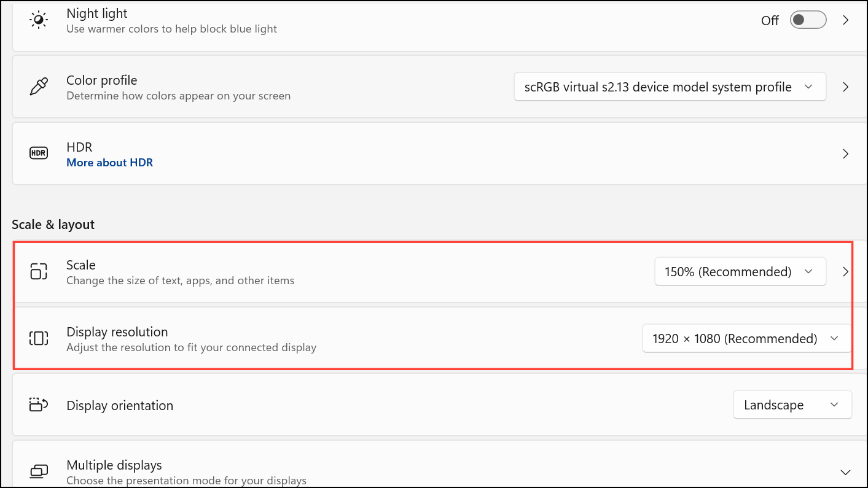Open Color profile details chevron
868x488 pixels.
click(846, 87)
